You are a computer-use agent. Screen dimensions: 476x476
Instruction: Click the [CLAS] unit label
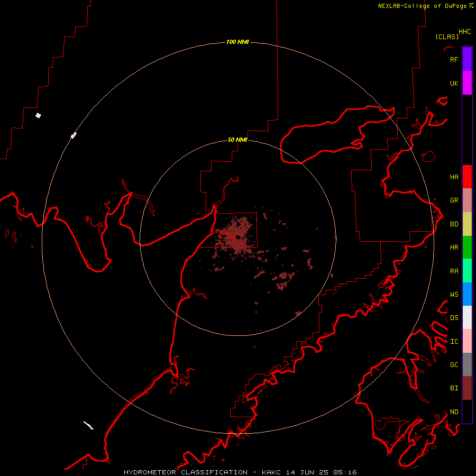click(447, 36)
